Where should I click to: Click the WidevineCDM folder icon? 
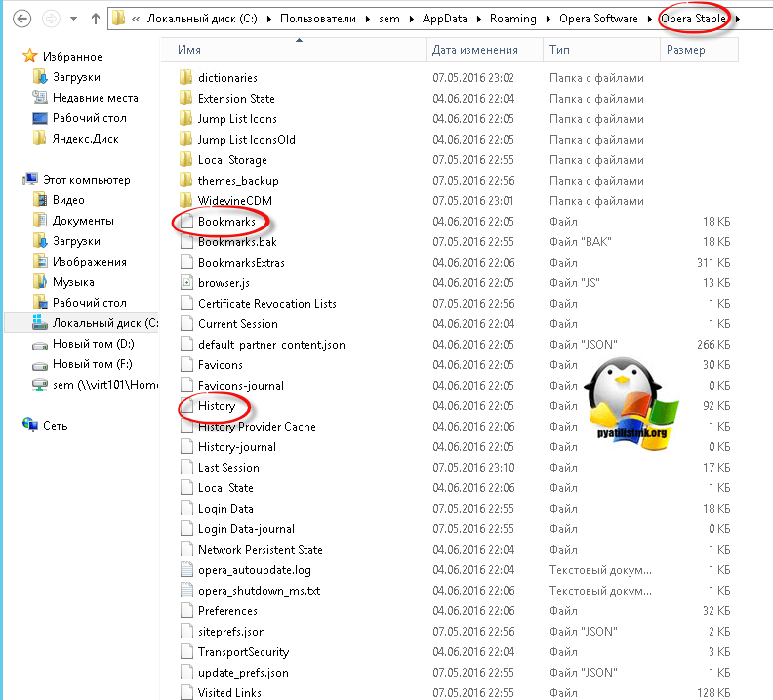[185, 201]
